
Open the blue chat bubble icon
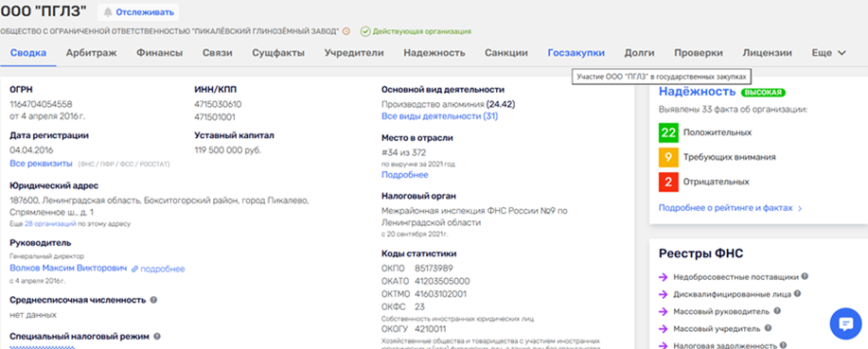click(845, 323)
